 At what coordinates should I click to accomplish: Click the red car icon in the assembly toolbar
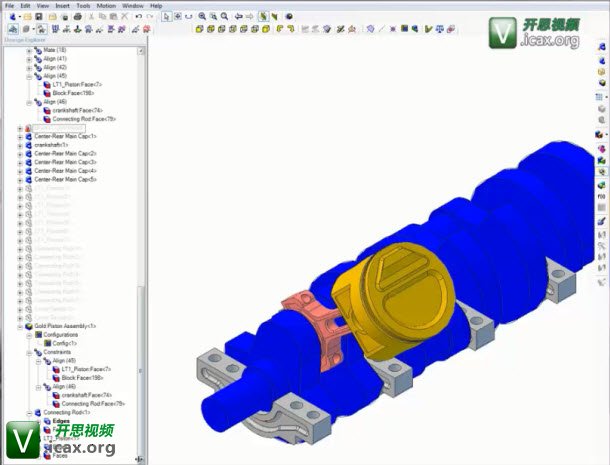[147, 29]
